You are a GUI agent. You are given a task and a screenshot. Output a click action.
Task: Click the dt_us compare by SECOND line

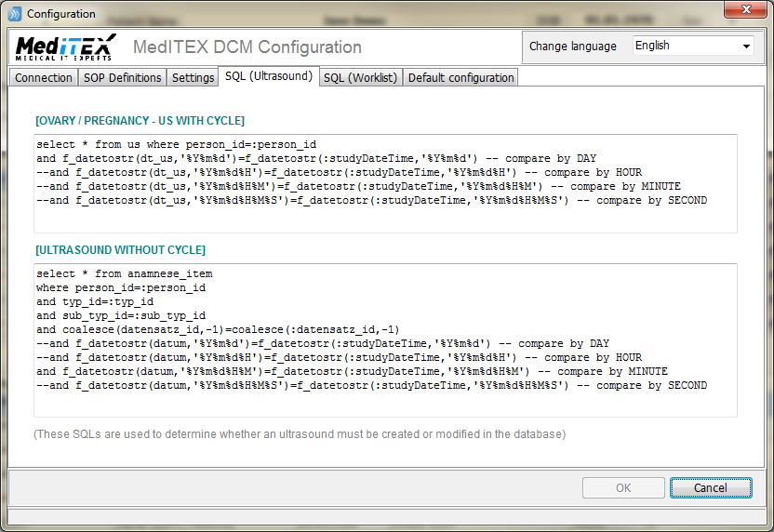(x=372, y=200)
